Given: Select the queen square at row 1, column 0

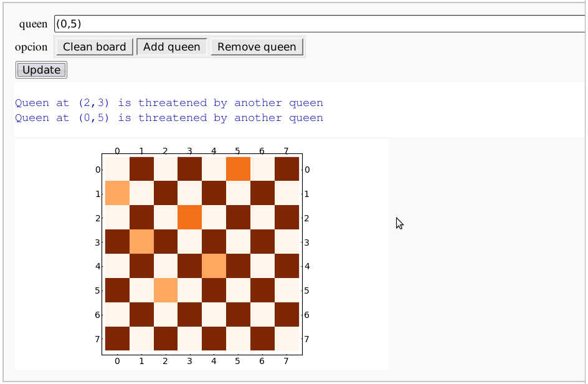Looking at the screenshot, I should pos(117,193).
